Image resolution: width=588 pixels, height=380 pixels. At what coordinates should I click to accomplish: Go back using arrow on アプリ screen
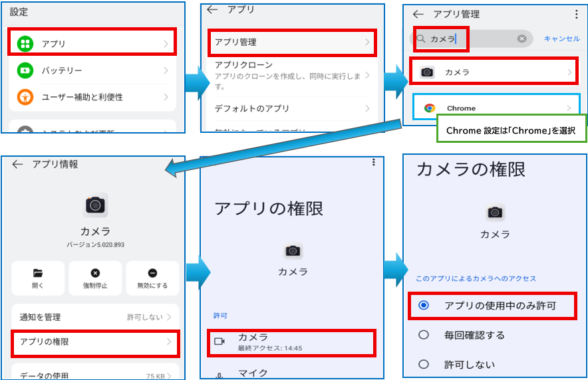pyautogui.click(x=212, y=10)
